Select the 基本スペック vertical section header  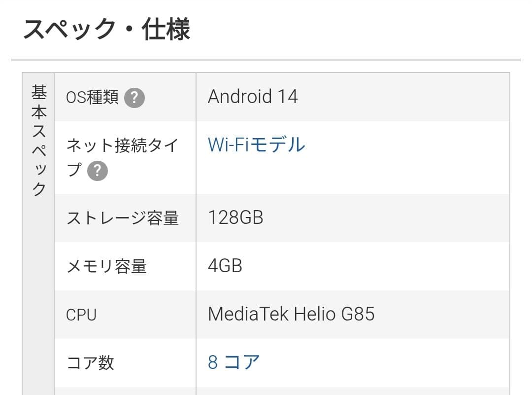[38, 141]
